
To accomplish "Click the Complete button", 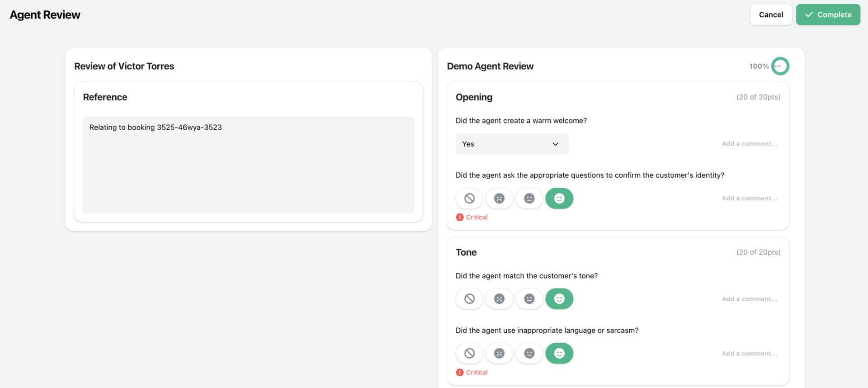I will pos(828,15).
